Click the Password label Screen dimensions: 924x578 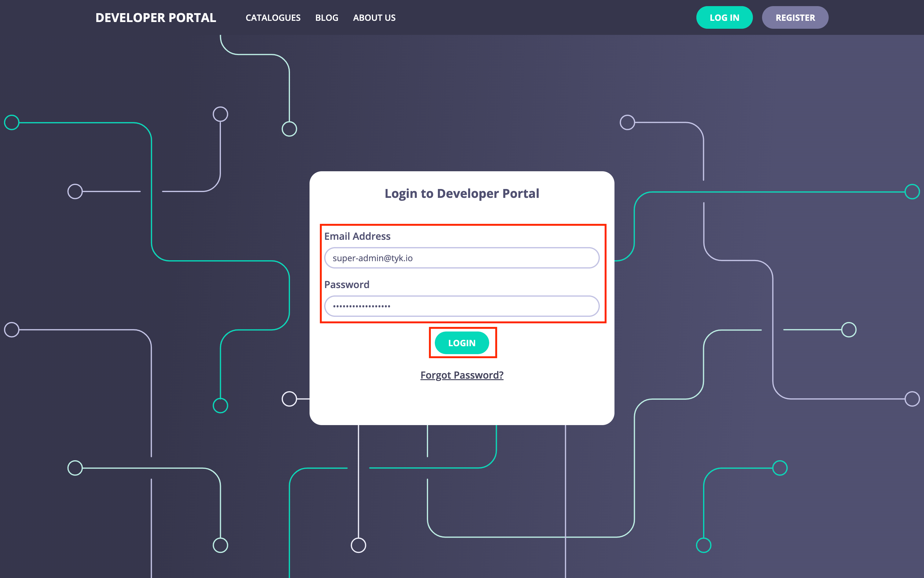tap(347, 284)
